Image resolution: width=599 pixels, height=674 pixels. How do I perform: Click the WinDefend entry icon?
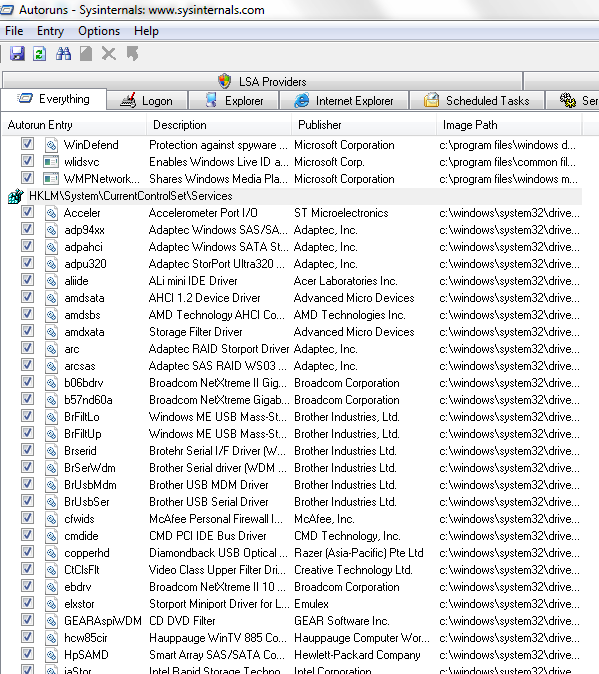[x=51, y=145]
